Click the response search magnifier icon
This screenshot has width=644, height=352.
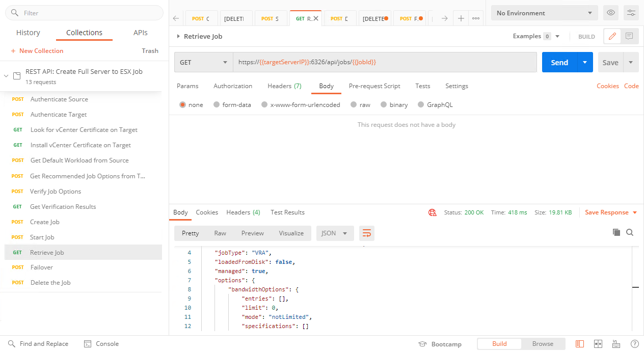[x=630, y=232]
